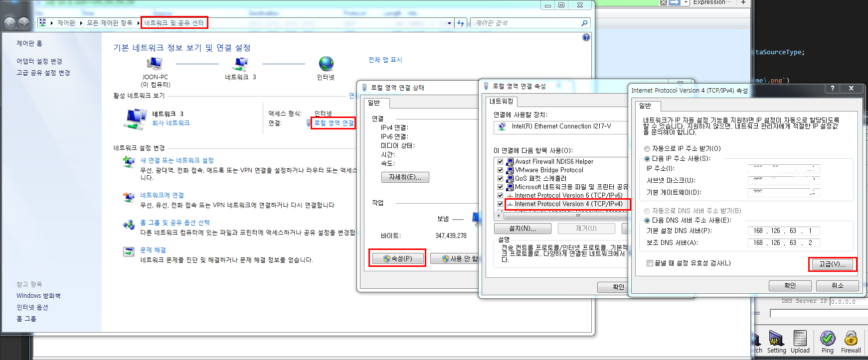Click the Ping toolbar icon
The image size is (868, 360).
[x=828, y=339]
